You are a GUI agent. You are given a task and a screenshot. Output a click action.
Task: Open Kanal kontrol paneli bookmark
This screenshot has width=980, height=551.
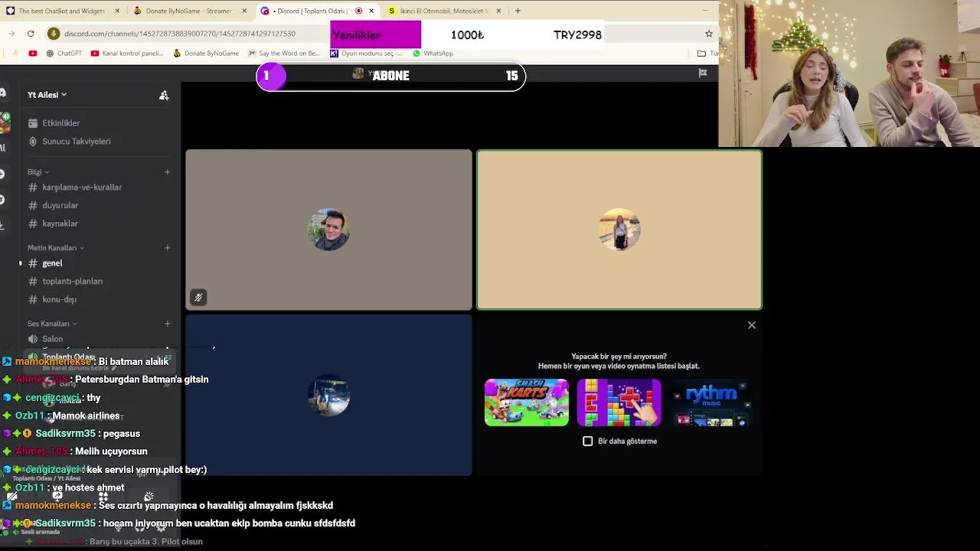point(127,54)
